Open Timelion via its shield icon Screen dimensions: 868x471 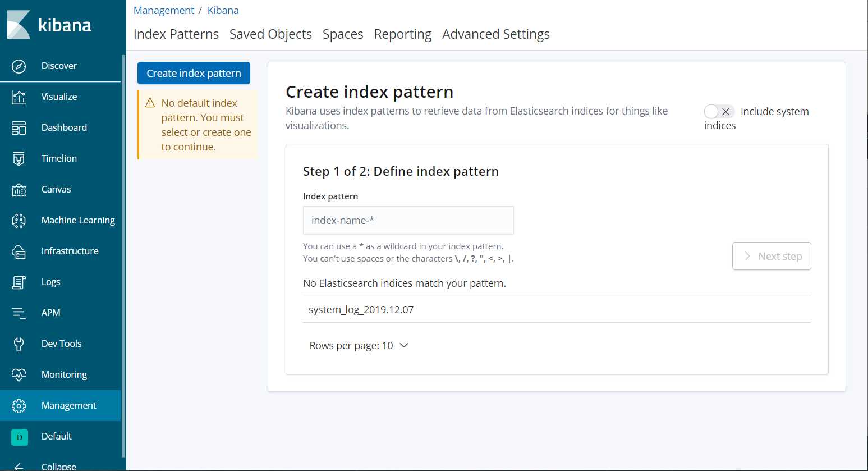(x=19, y=158)
